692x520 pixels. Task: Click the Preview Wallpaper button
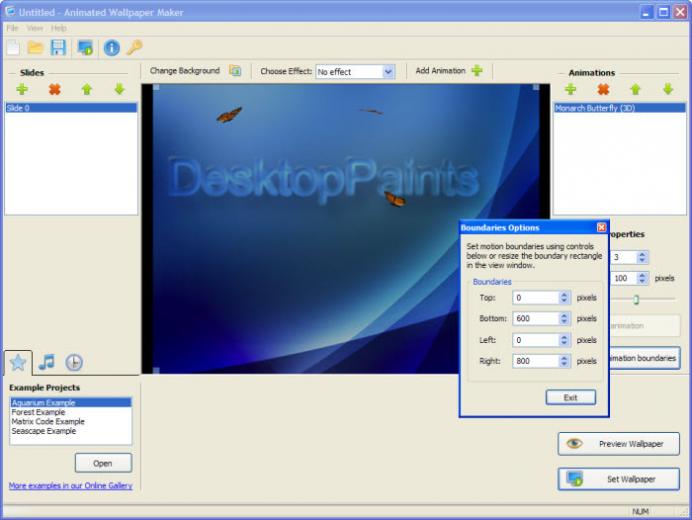624,443
